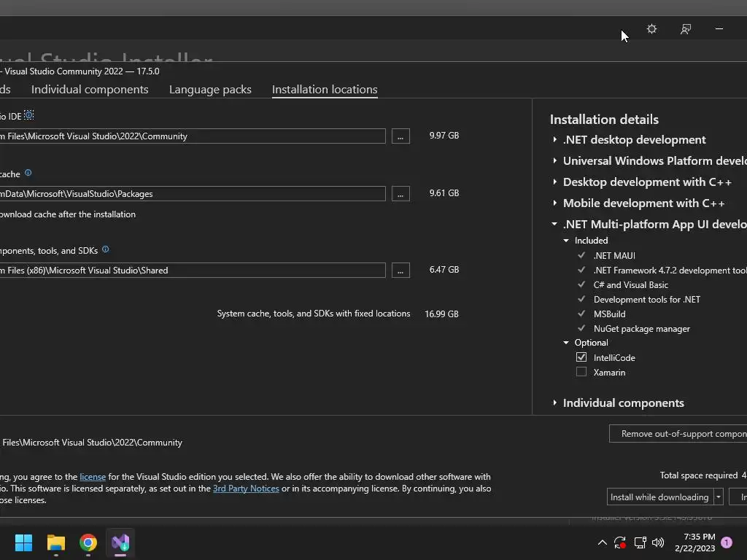Click the 9.61 GB size value

[x=444, y=192]
